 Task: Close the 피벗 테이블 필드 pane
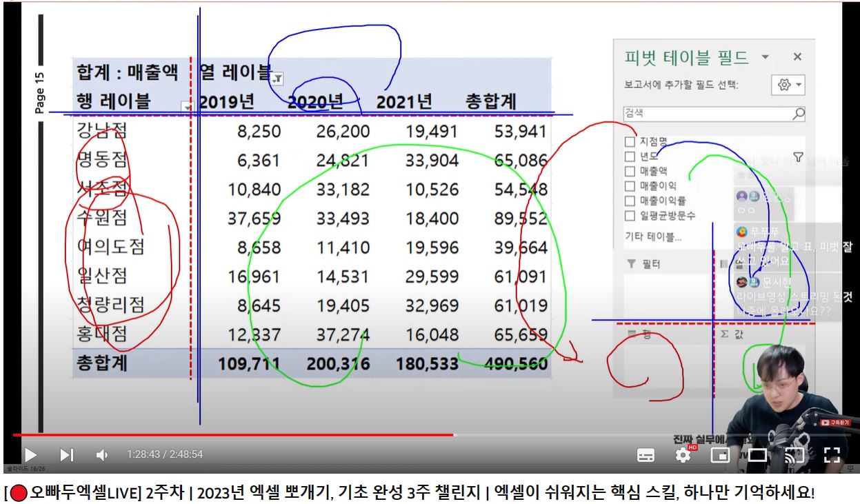797,57
